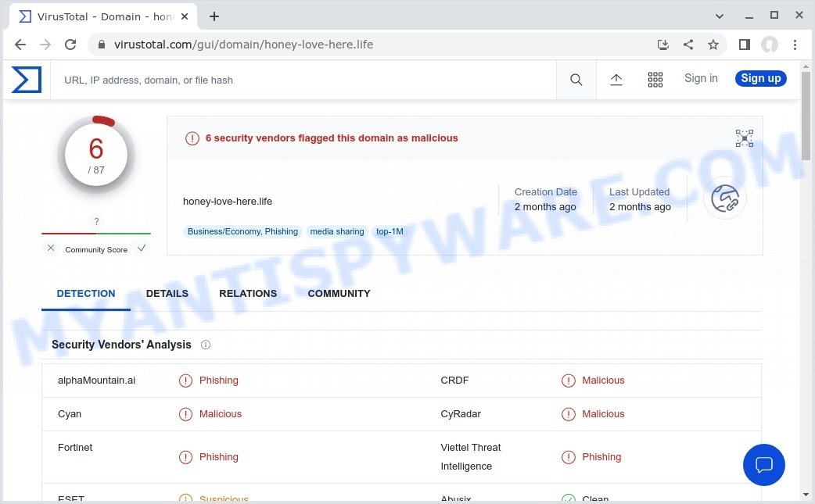Viewport: 815px width, 504px height.
Task: Click Fortinet's Phishing verdict text
Action: click(219, 457)
